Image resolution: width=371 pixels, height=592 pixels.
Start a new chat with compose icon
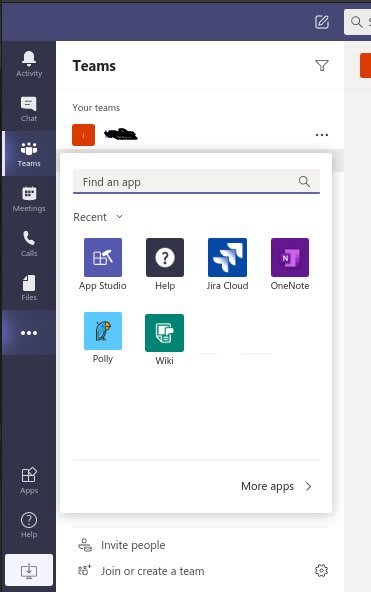tap(322, 22)
